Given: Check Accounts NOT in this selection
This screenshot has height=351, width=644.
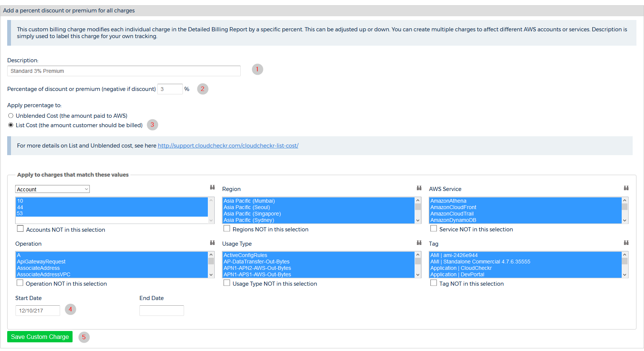Looking at the screenshot, I should pos(20,229).
